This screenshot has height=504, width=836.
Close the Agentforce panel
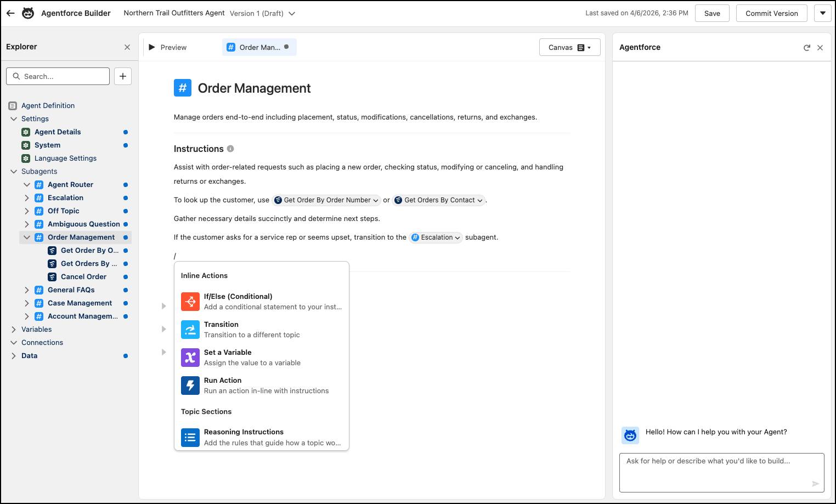(820, 48)
